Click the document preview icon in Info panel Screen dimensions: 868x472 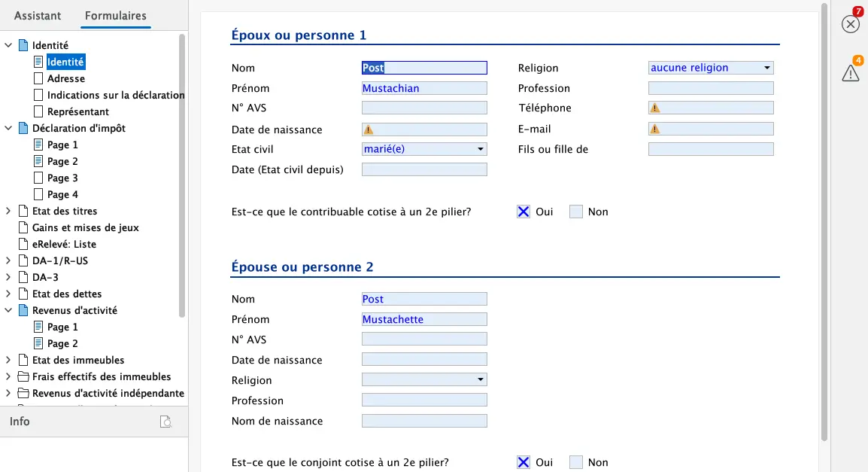[x=165, y=422]
